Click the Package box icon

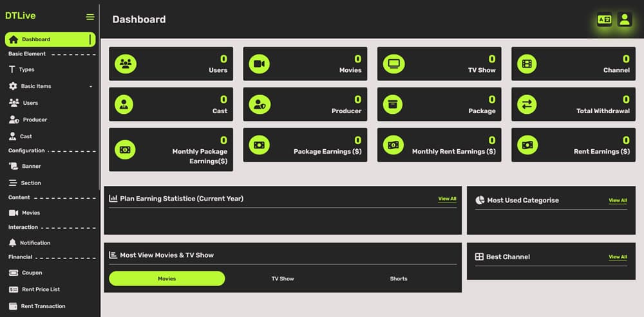(x=393, y=104)
